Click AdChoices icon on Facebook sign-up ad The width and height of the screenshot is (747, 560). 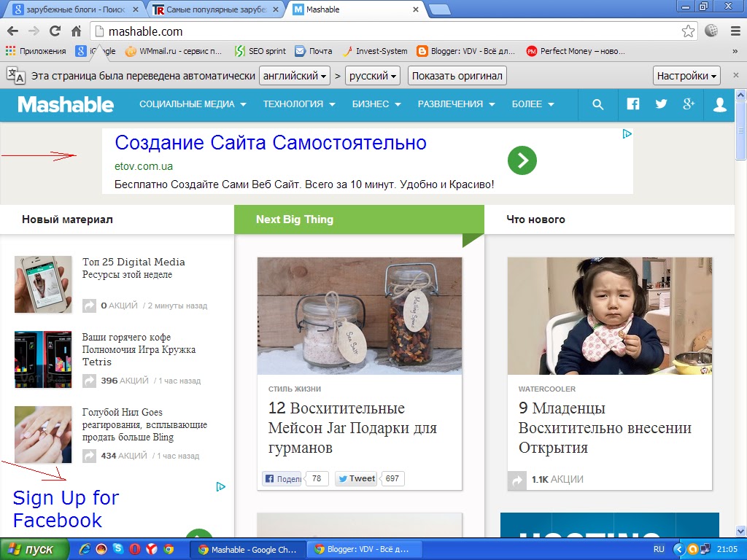click(x=220, y=486)
